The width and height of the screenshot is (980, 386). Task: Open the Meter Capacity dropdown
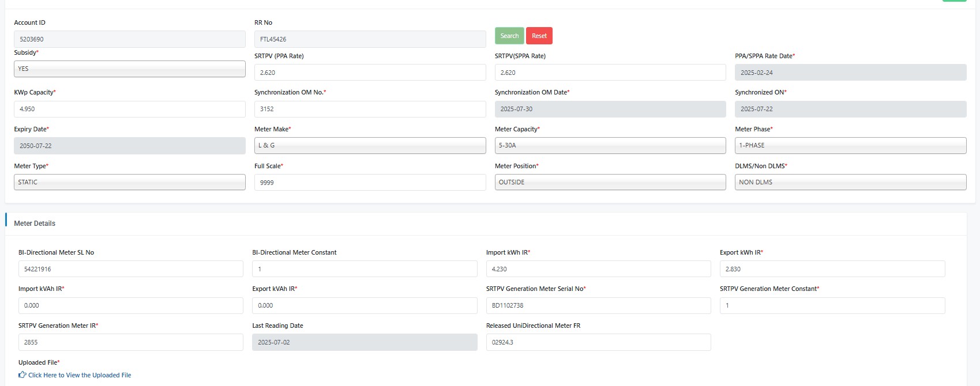[x=610, y=145]
